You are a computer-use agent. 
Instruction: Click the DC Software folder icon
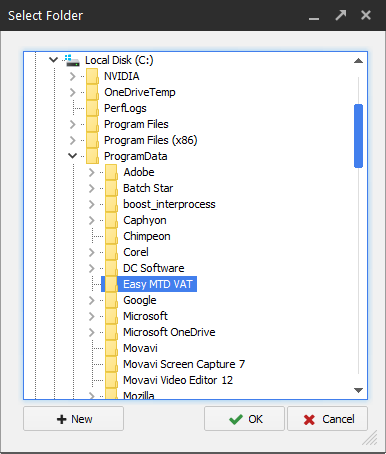pyautogui.click(x=111, y=268)
